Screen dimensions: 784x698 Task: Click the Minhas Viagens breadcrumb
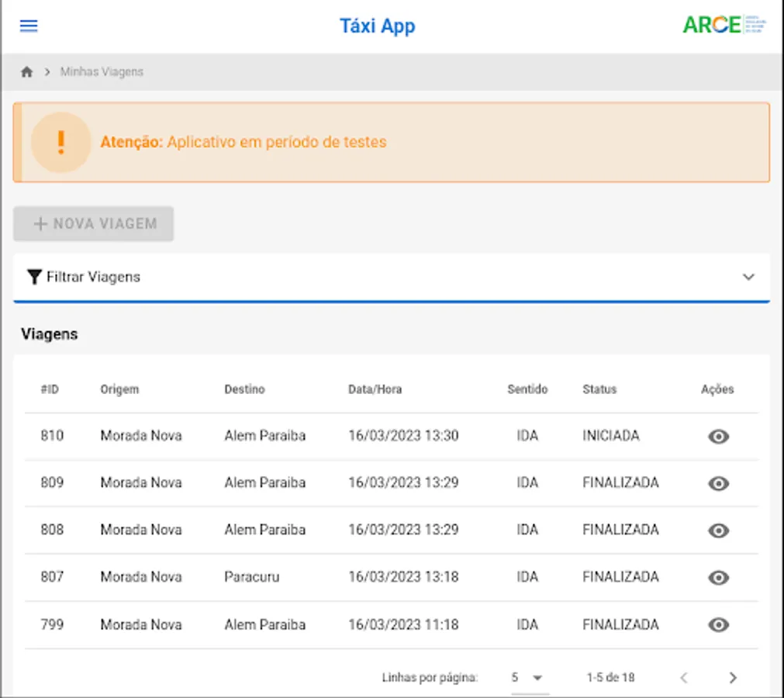pos(102,72)
